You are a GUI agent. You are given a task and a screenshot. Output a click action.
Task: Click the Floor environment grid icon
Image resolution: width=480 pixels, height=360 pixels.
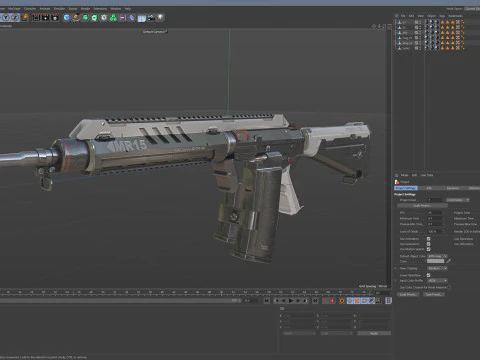point(142,18)
